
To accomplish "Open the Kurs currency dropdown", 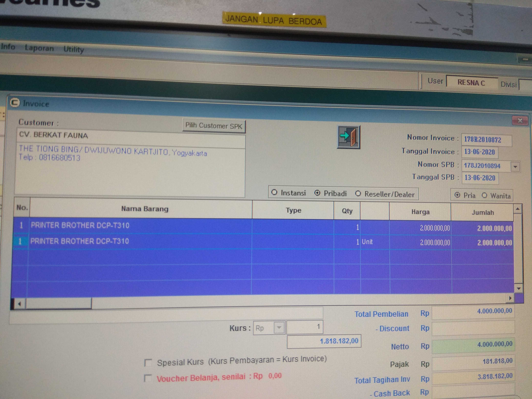I will (x=279, y=328).
